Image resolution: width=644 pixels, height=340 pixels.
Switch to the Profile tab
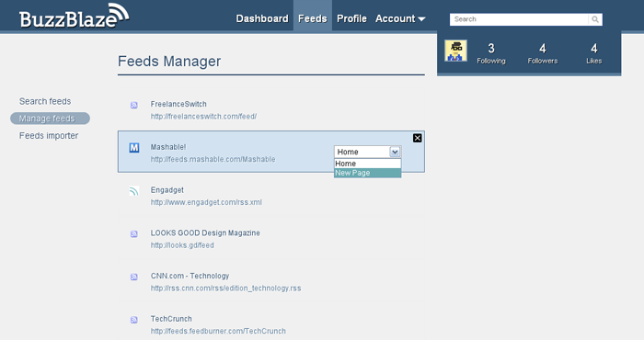point(351,18)
